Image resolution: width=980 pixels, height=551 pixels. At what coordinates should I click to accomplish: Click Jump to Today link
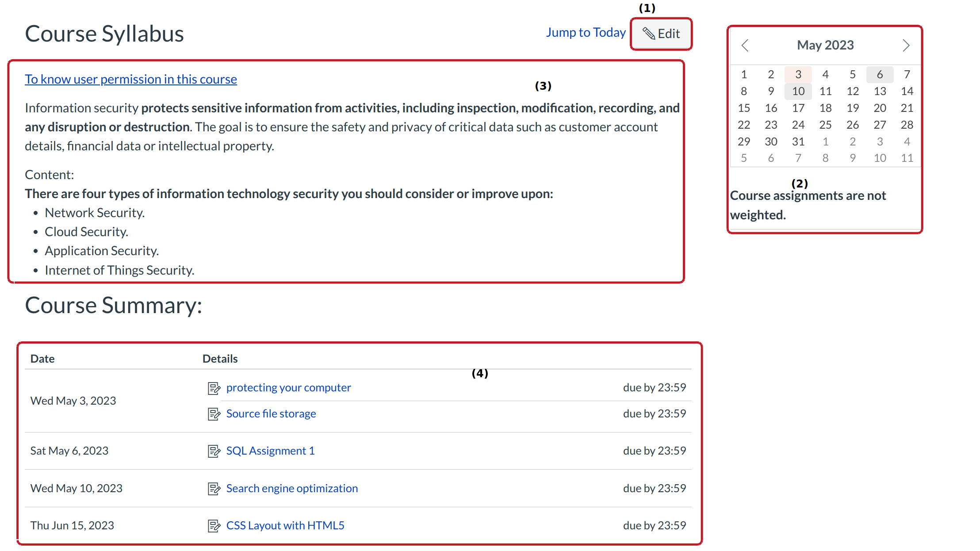(586, 33)
